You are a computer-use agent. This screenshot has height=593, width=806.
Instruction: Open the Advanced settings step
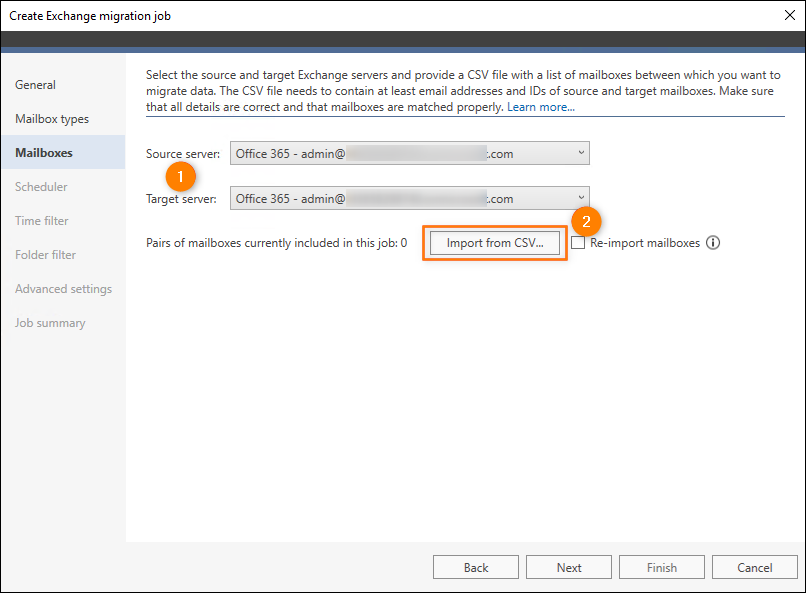pyautogui.click(x=63, y=289)
